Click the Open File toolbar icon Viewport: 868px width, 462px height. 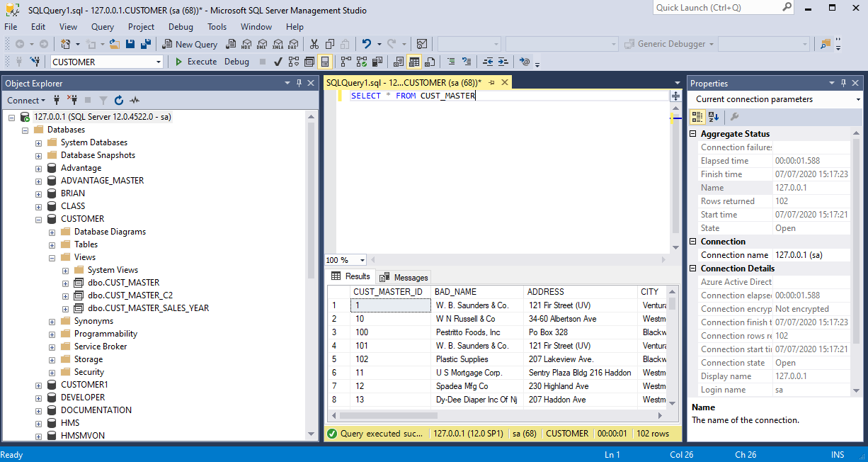116,44
